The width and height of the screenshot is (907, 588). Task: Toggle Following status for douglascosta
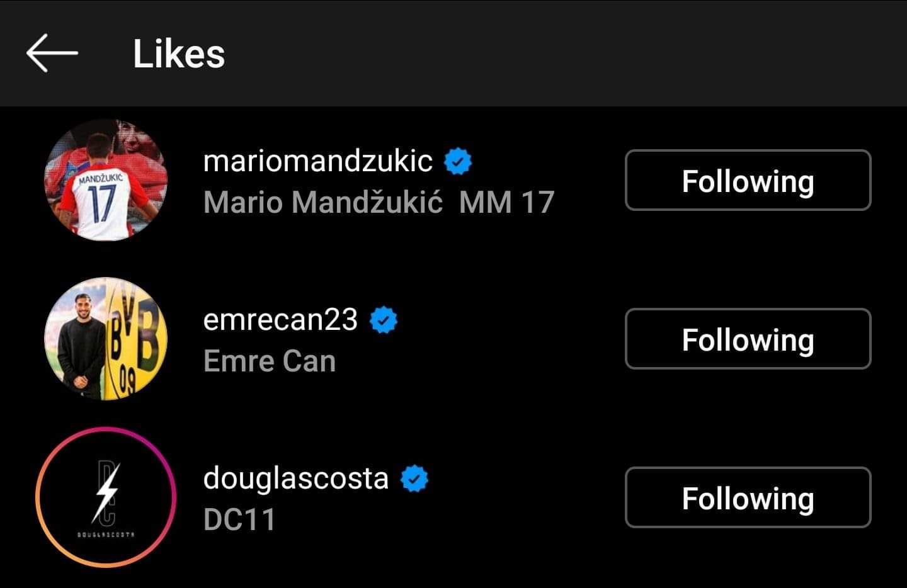(748, 497)
